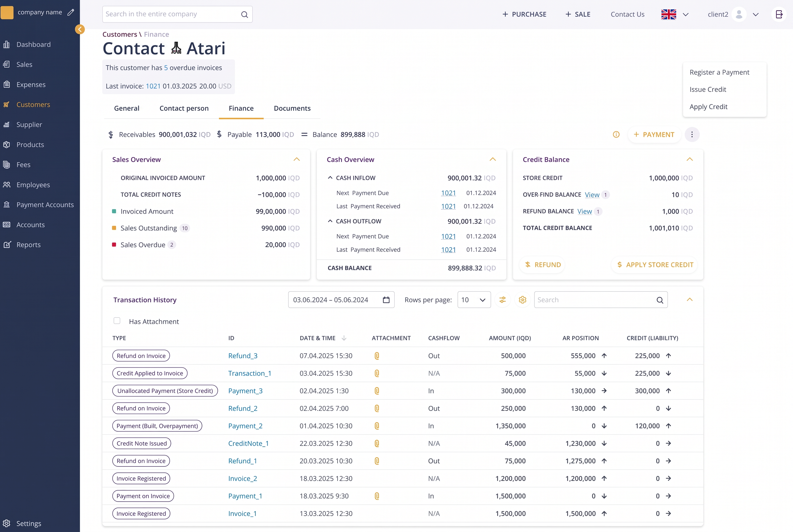793x532 pixels.
Task: Open last invoice 1021 link in banner
Action: click(x=153, y=86)
